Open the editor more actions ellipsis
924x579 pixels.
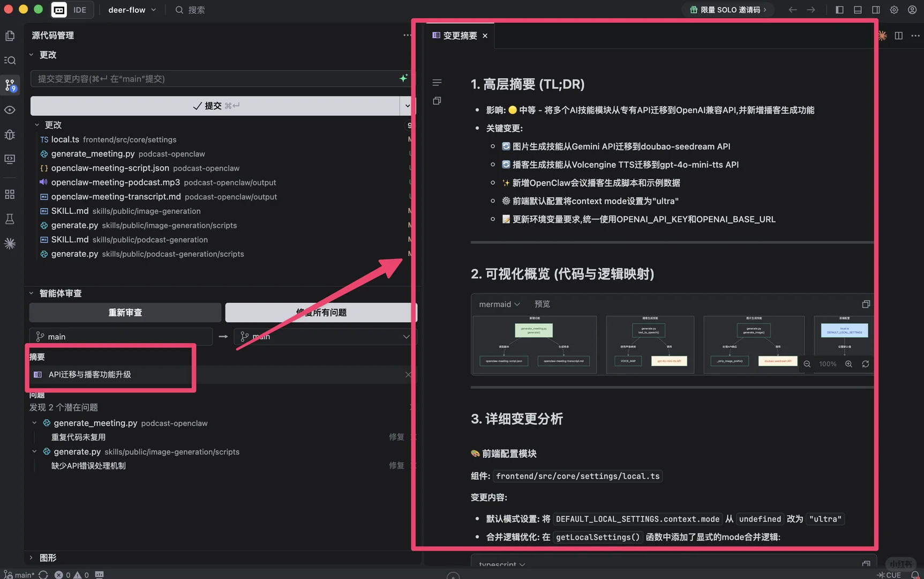[x=915, y=35]
